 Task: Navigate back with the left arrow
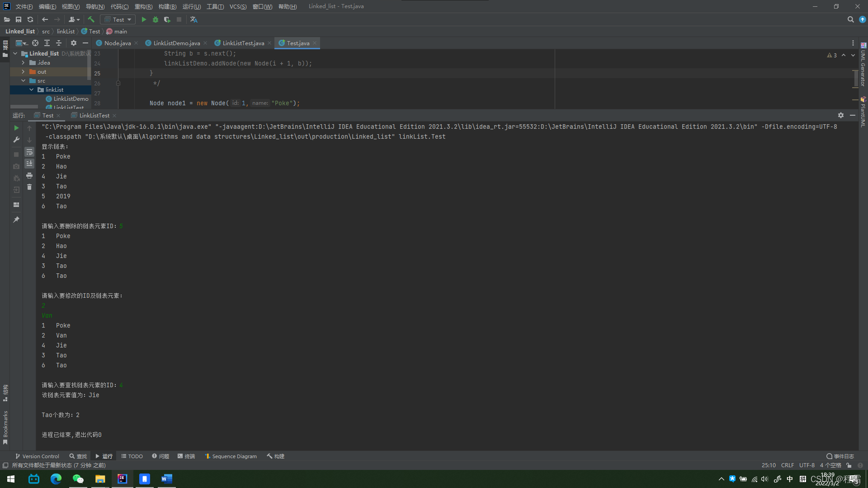coord(45,19)
